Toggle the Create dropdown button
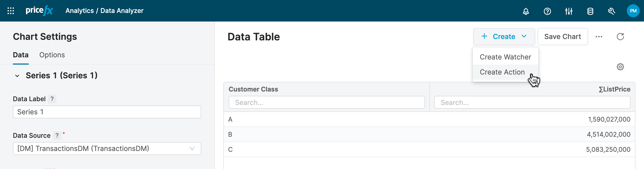Image resolution: width=644 pixels, height=169 pixels. [x=504, y=37]
